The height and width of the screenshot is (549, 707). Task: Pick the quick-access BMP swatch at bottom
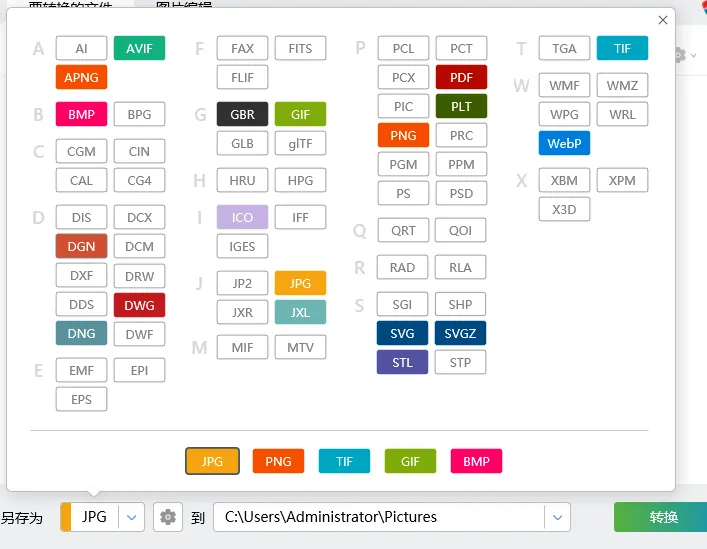(476, 461)
